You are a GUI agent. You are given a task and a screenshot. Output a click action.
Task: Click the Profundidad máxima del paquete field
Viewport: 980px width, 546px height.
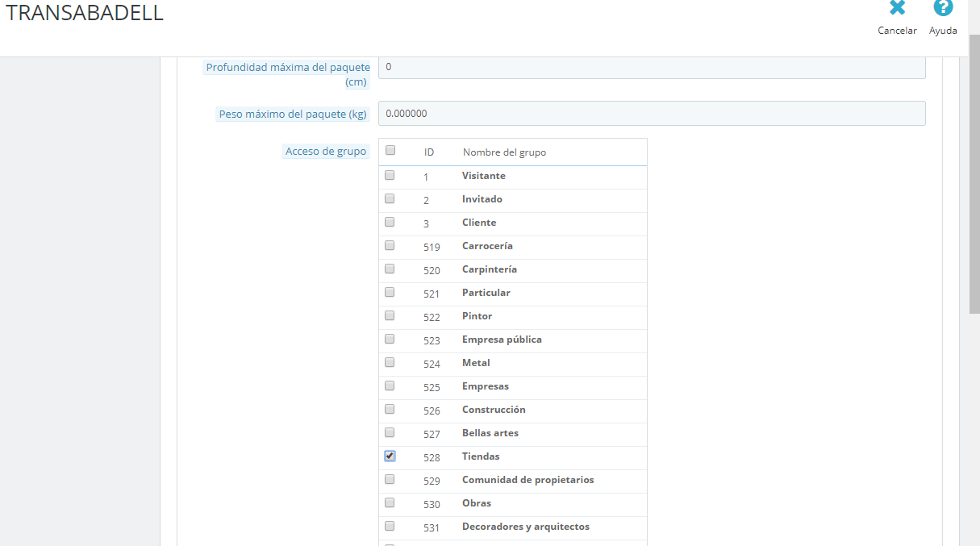pos(652,67)
